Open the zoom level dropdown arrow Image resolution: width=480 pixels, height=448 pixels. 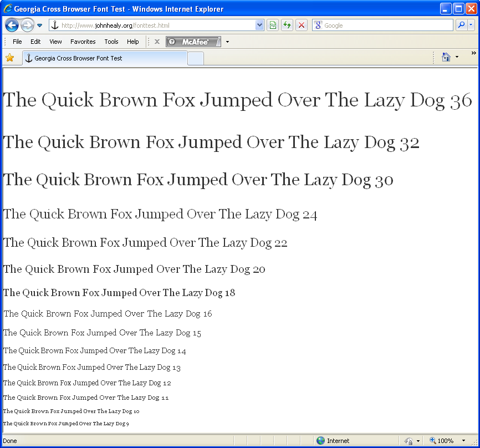463,441
